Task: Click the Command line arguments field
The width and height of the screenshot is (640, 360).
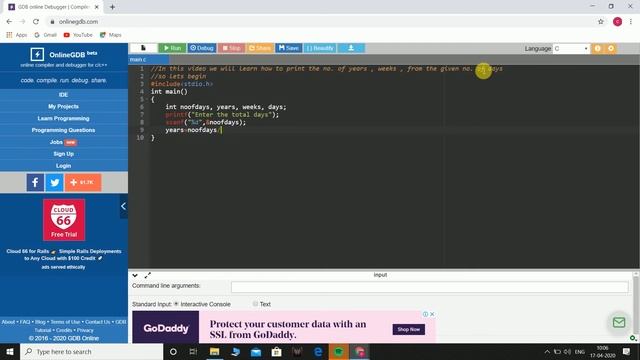Action: tap(429, 287)
